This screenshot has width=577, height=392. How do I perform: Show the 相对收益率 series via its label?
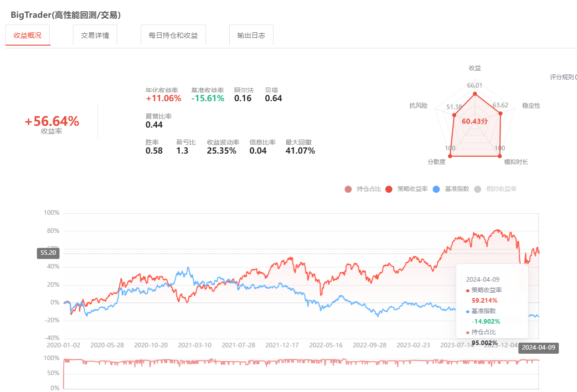(501, 189)
